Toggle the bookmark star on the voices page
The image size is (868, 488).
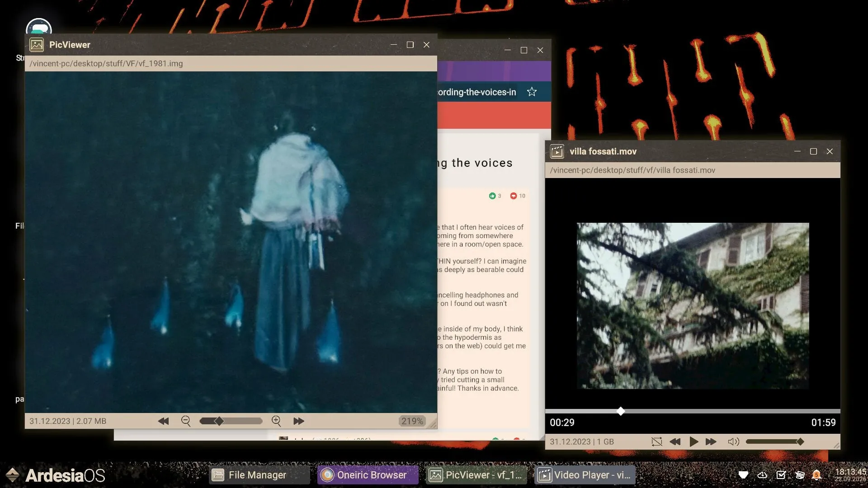(532, 91)
